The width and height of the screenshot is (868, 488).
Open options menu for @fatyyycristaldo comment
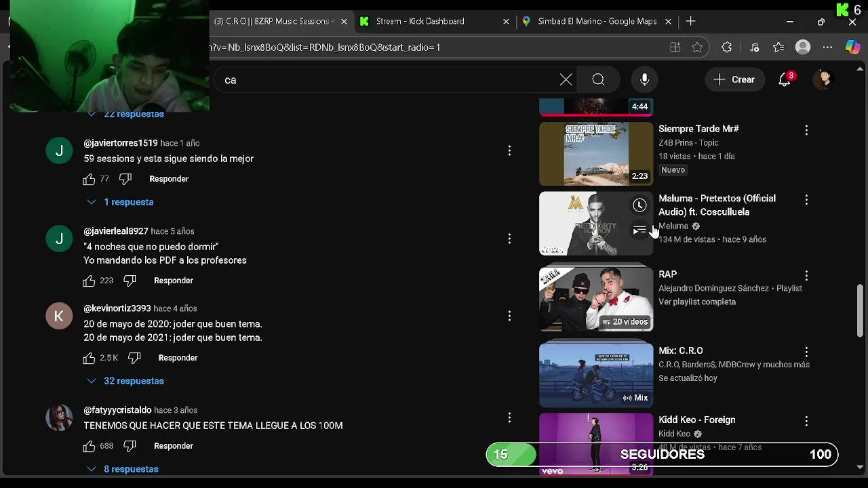tap(509, 418)
